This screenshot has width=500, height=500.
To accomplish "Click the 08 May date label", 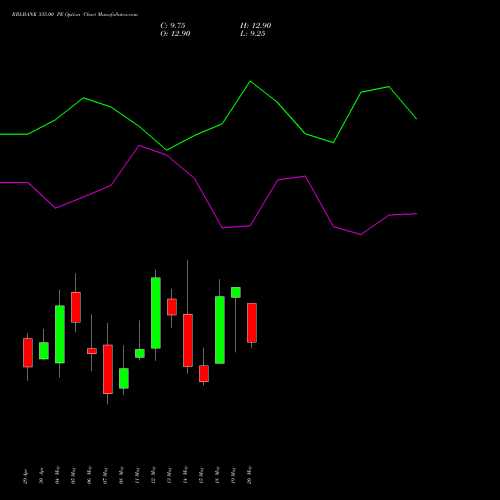I will click(122, 475).
